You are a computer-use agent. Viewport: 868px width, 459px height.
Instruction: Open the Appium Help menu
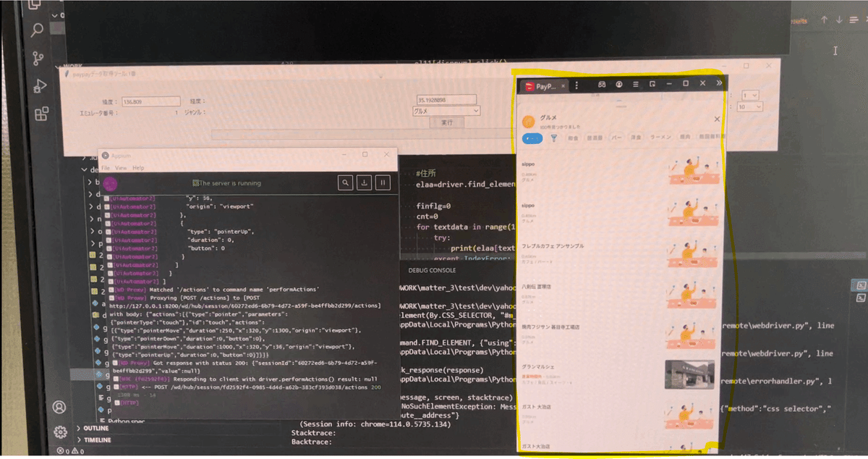[137, 167]
